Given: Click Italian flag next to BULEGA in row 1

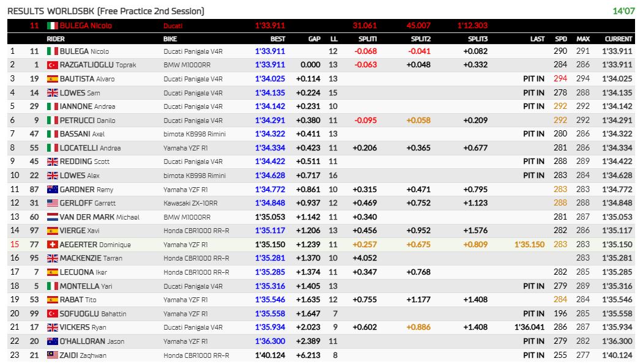Looking at the screenshot, I should pyautogui.click(x=53, y=51).
